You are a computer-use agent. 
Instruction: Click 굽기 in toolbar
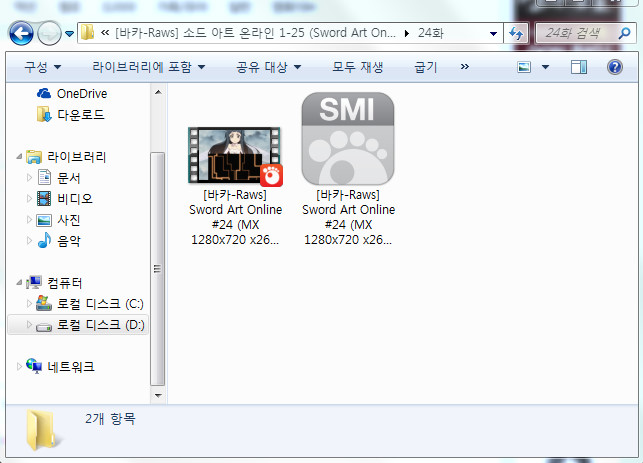click(x=426, y=67)
